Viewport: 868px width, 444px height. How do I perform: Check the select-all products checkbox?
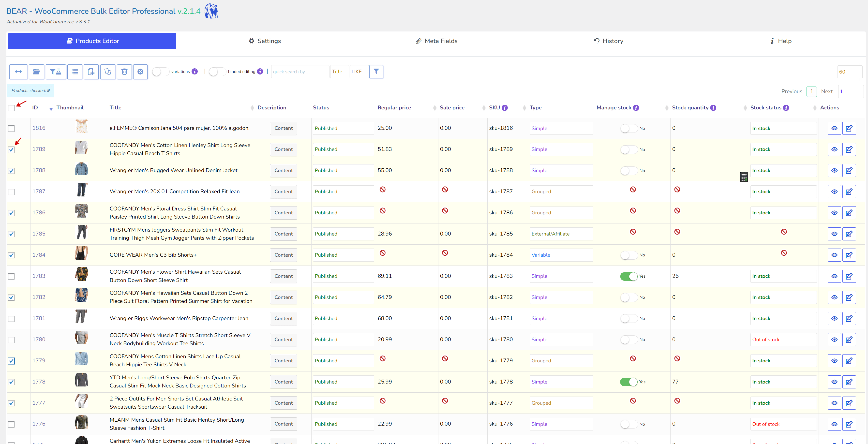coord(12,108)
